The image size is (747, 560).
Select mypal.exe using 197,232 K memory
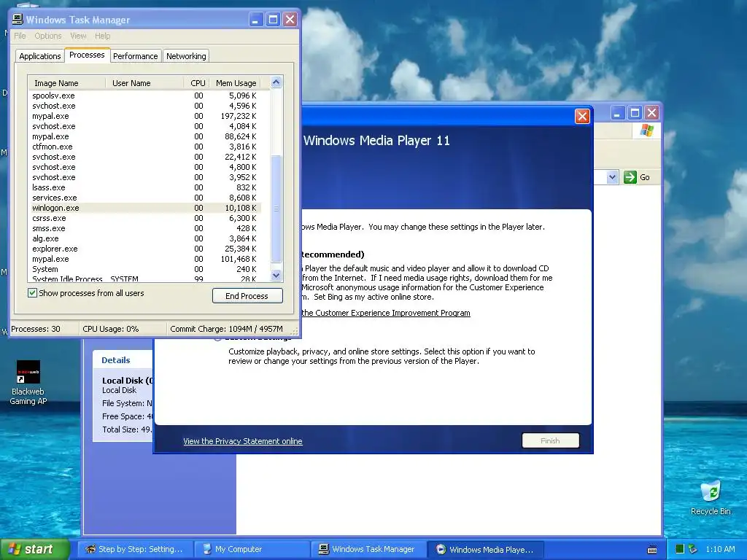coord(144,116)
